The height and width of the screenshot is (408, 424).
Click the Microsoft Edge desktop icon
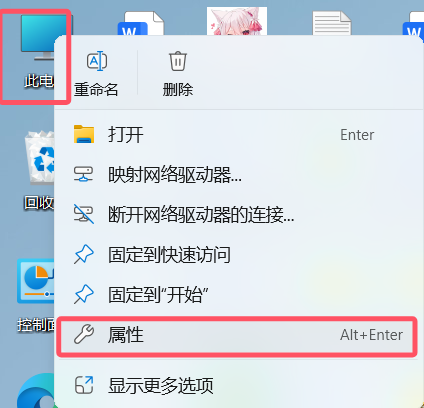pos(36,391)
